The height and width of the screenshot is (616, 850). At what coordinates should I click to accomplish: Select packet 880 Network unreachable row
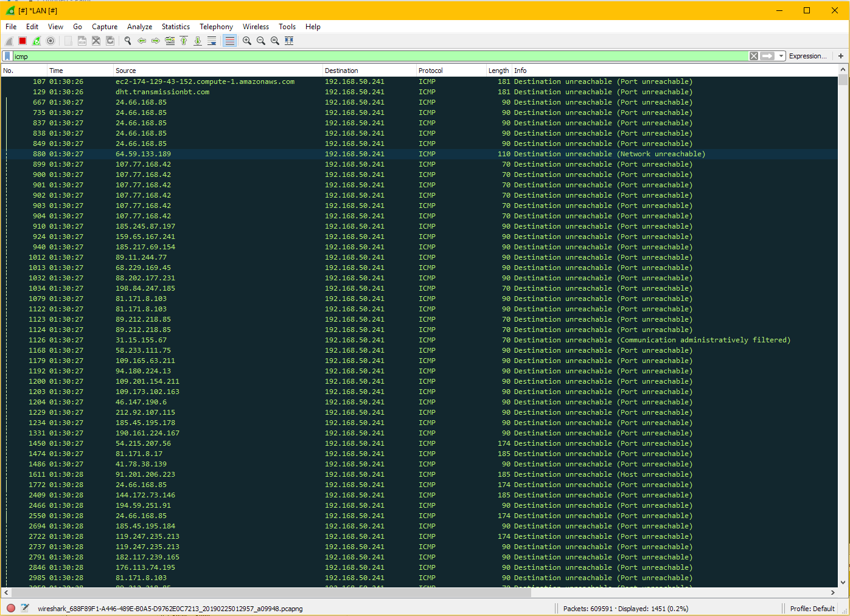[419, 154]
